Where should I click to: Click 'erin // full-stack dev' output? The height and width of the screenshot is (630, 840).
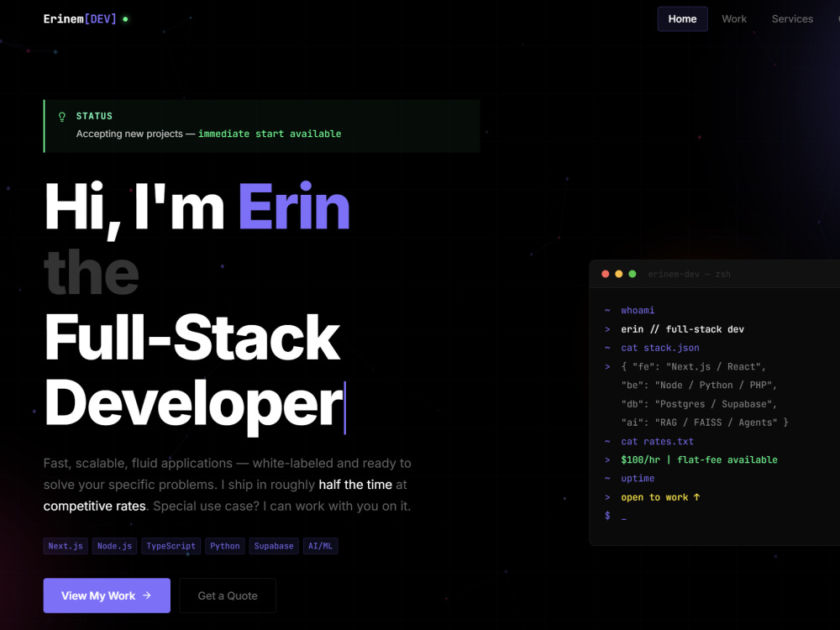[682, 329]
